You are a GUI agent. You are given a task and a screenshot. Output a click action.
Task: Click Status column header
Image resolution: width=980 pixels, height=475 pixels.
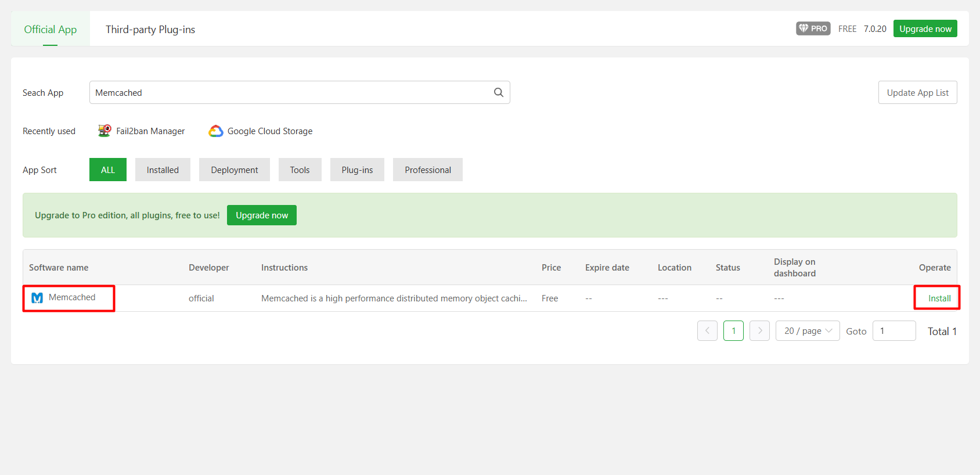click(x=728, y=268)
